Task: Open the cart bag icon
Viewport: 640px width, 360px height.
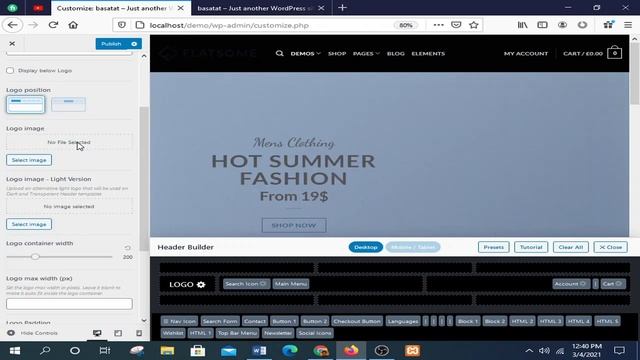Action: coord(615,53)
